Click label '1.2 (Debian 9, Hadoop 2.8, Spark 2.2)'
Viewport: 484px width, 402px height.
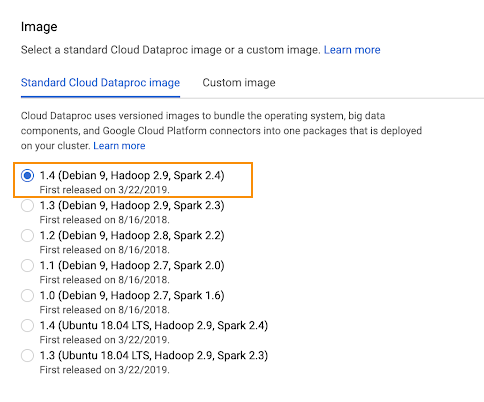coord(132,235)
